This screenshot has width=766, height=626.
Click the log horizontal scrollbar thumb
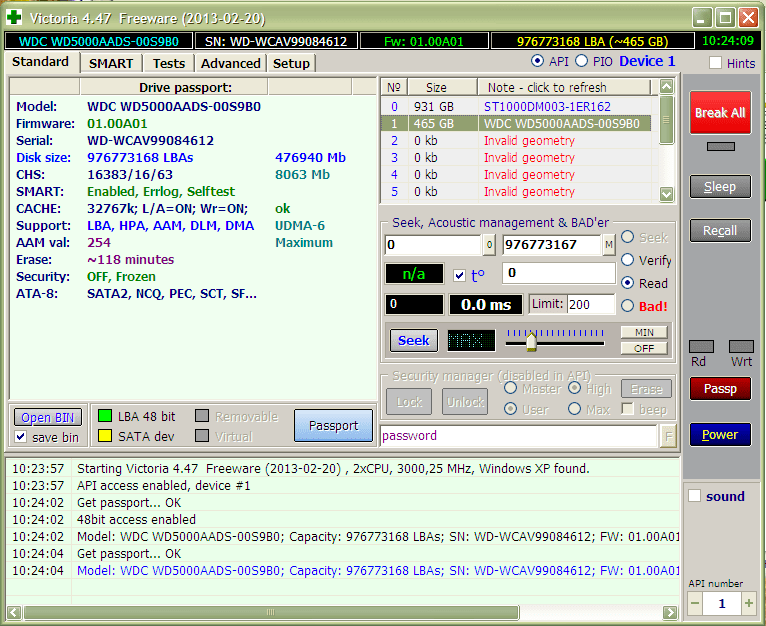point(271,612)
